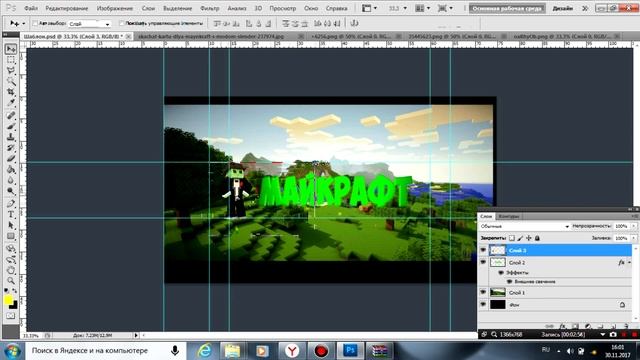Toggle the Автовыбор checkbox
640x360 pixels.
[35, 23]
